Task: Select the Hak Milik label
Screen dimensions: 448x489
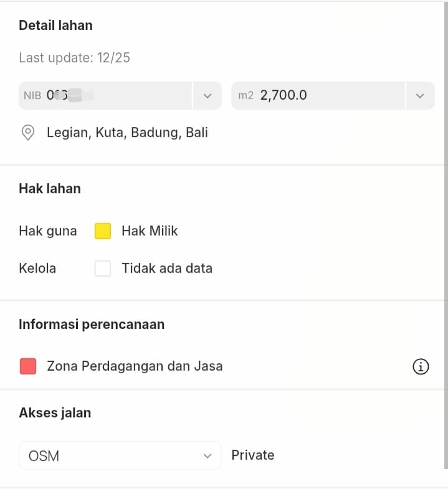Action: (x=150, y=231)
